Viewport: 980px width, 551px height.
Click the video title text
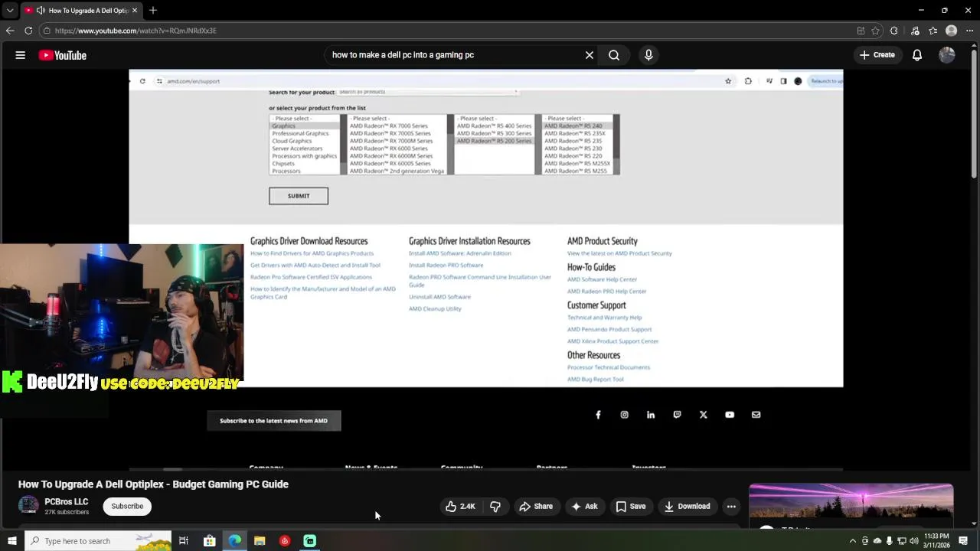153,484
